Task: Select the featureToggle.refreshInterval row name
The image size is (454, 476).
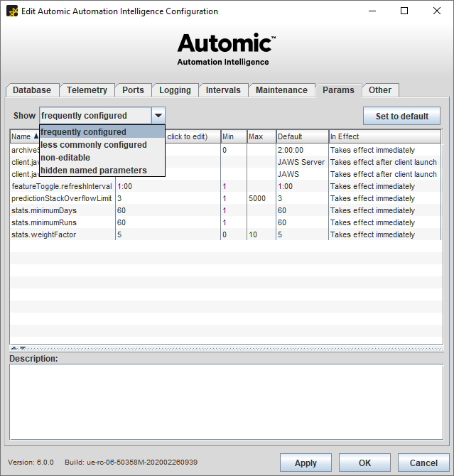Action: pyautogui.click(x=63, y=186)
